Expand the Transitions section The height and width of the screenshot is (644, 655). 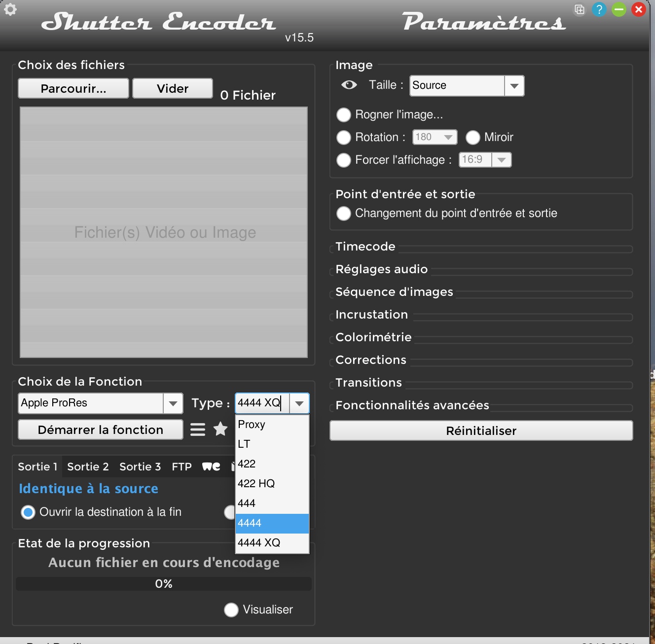[368, 383]
